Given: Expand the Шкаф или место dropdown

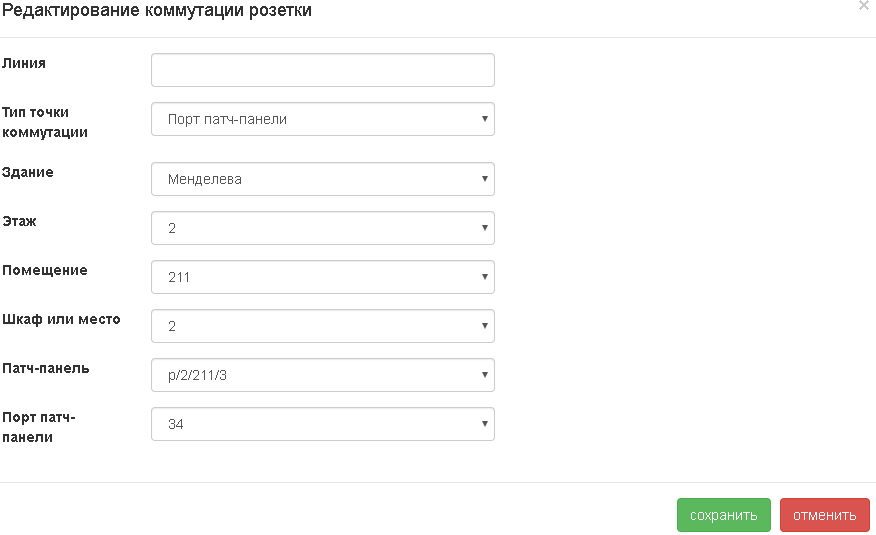Looking at the screenshot, I should 322,326.
